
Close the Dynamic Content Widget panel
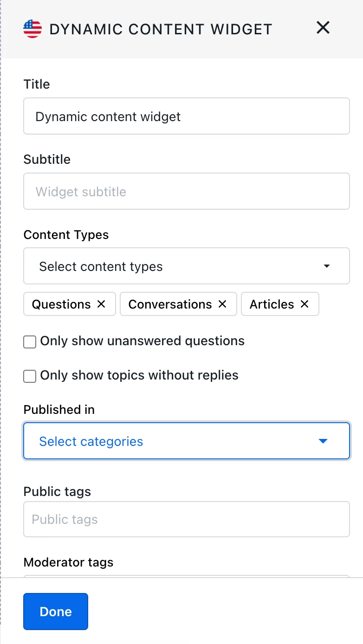pyautogui.click(x=323, y=28)
